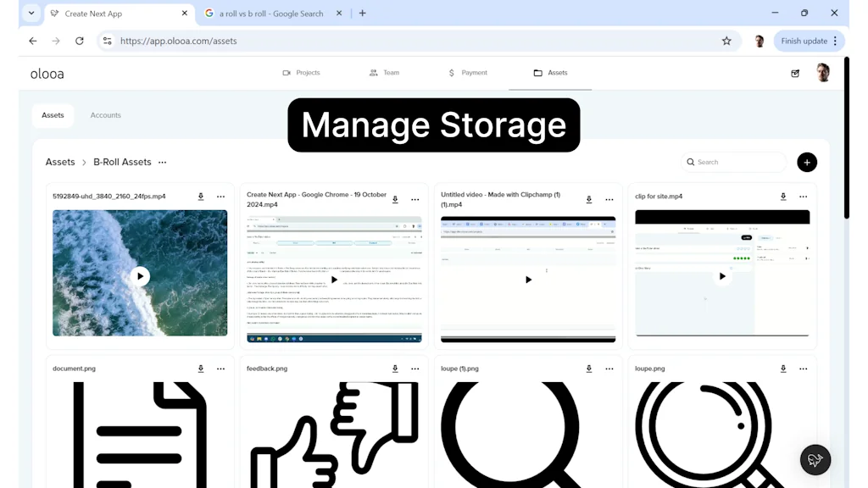Bookmark the page with the star icon
The height and width of the screenshot is (488, 868).
(726, 40)
